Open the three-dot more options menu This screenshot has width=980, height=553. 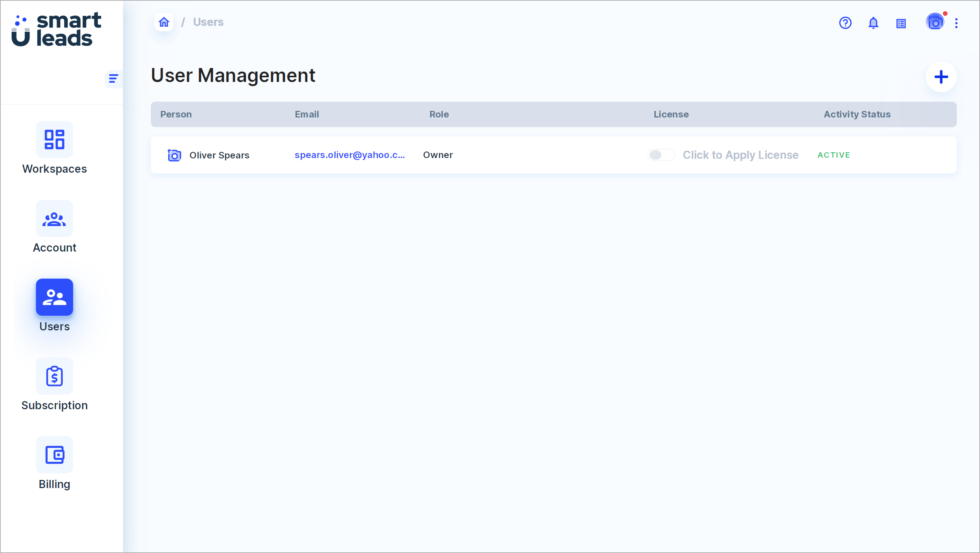pyautogui.click(x=956, y=23)
